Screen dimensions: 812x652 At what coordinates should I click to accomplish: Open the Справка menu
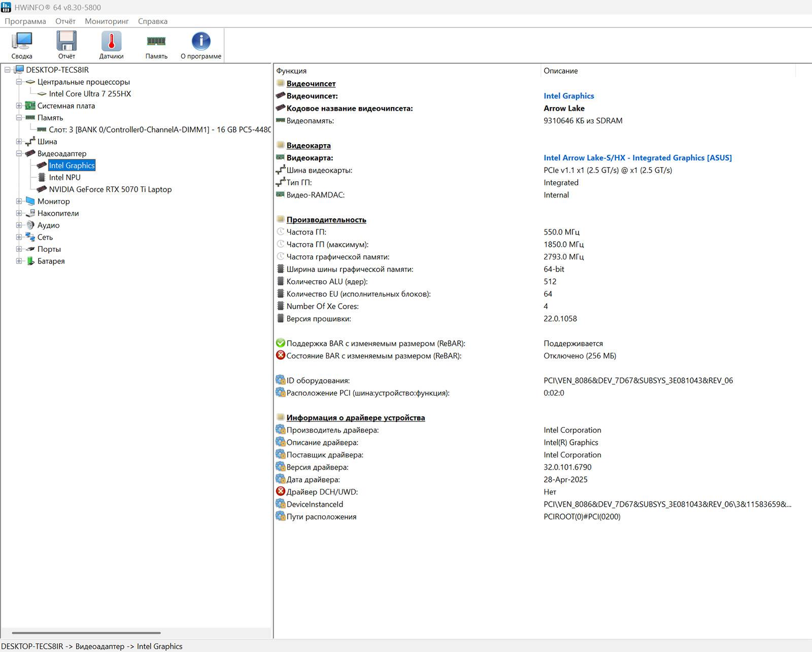153,21
